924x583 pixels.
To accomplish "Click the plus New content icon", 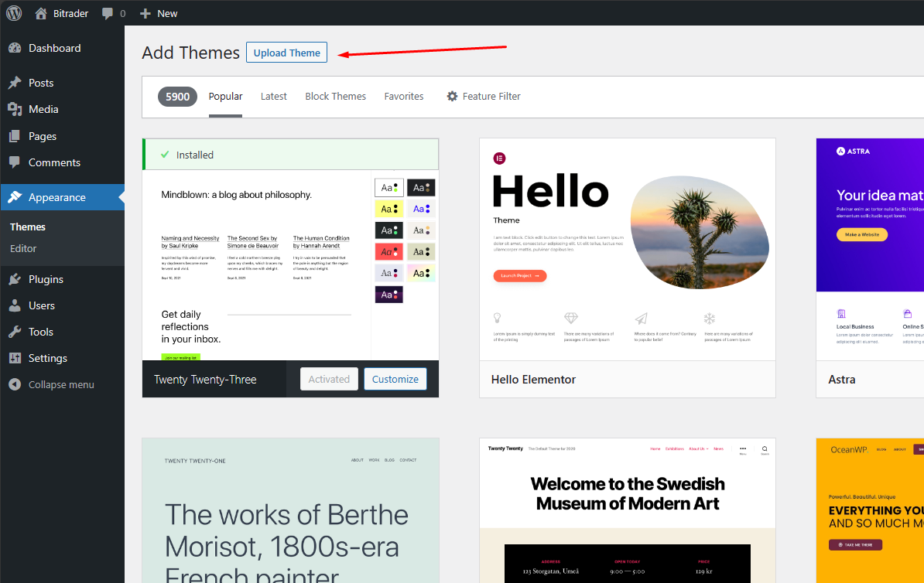I will (145, 13).
